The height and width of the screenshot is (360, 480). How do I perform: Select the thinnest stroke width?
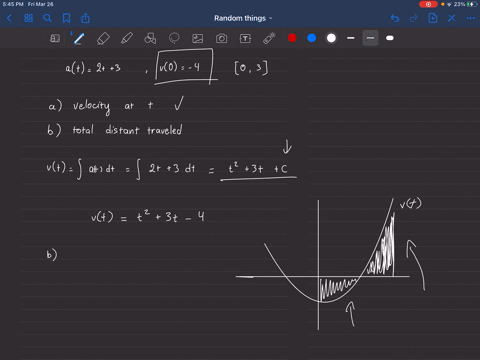(x=351, y=38)
